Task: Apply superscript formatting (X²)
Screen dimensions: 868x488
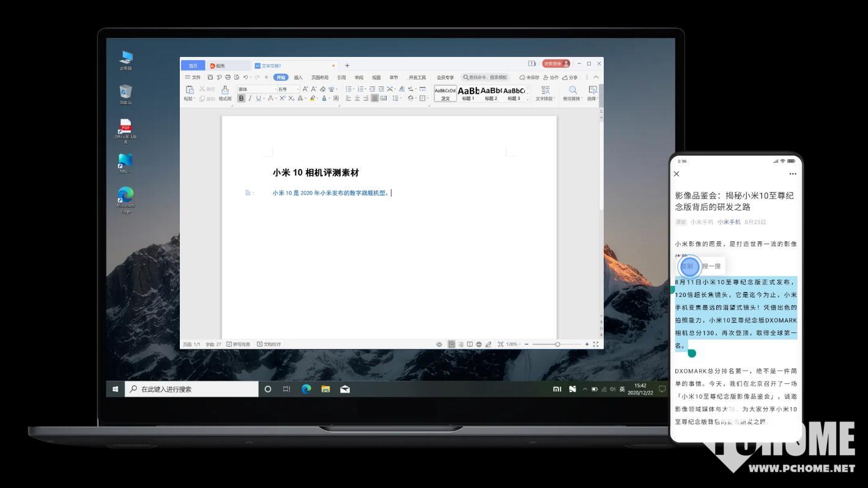Action: (282, 98)
